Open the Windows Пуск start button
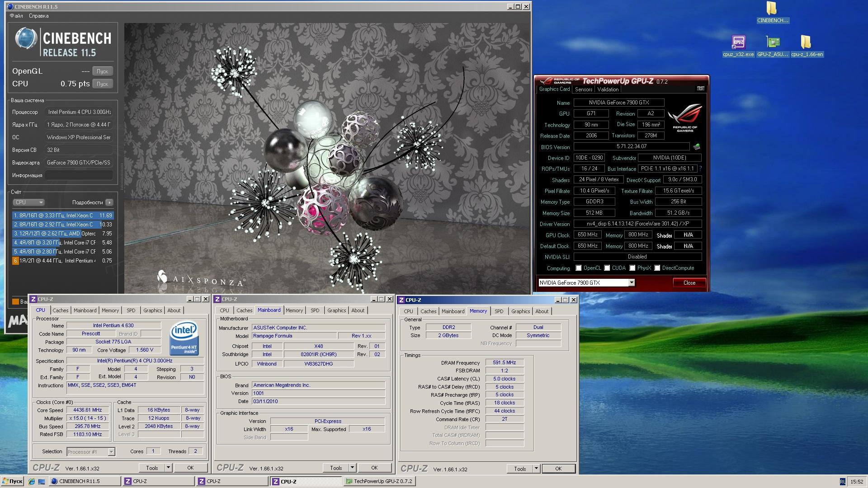Image resolution: width=868 pixels, height=488 pixels. point(13,482)
